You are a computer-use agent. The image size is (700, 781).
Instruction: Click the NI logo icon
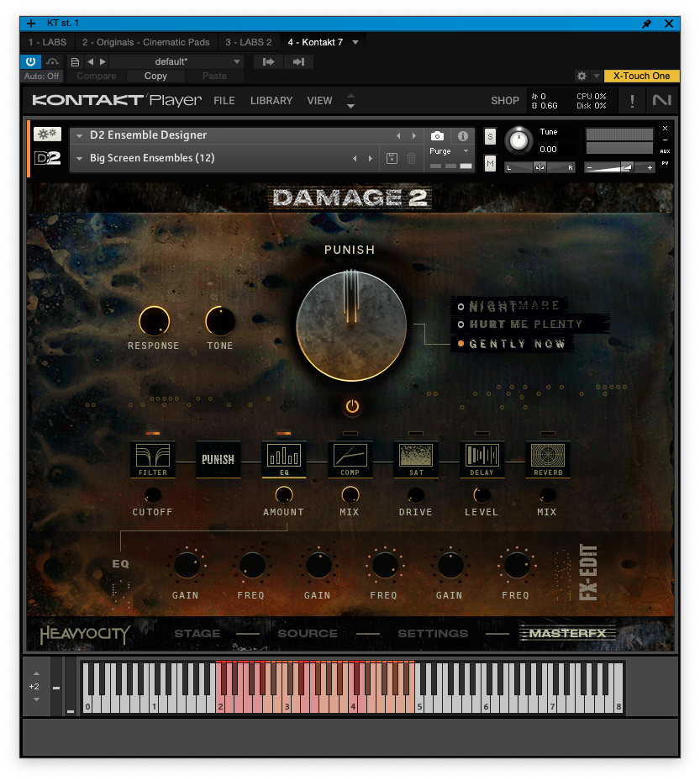pyautogui.click(x=661, y=100)
